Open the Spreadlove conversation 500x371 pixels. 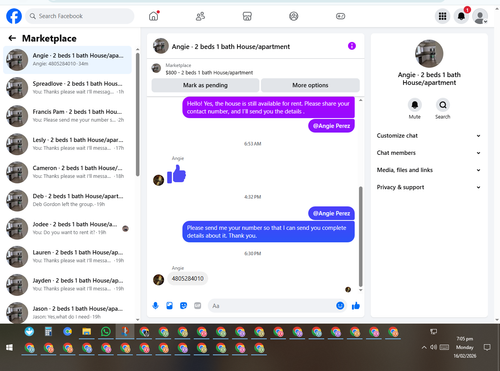67,88
